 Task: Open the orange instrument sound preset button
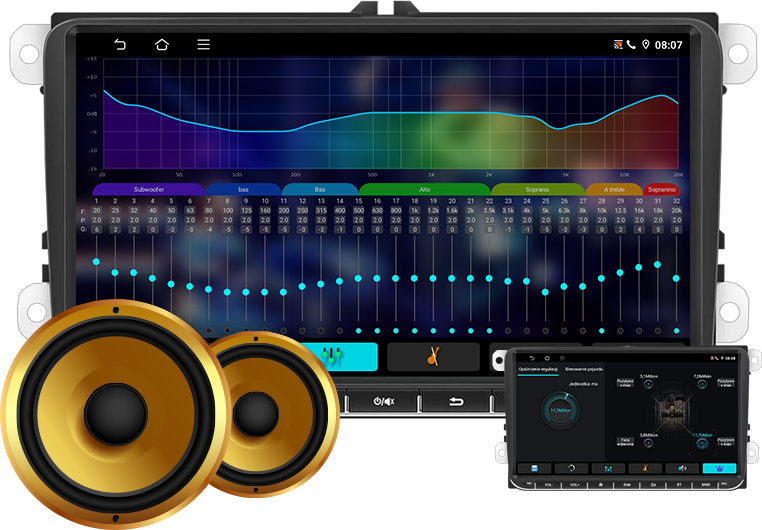tap(433, 356)
